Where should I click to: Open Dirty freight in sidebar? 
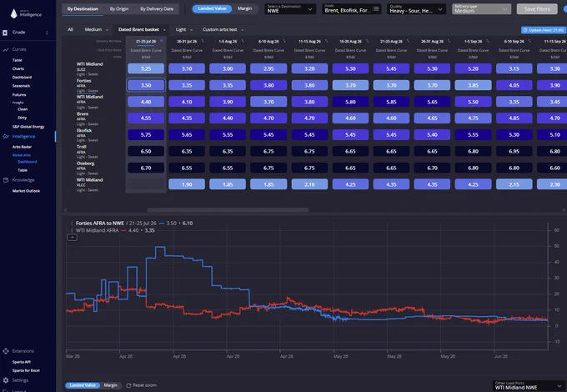(22, 118)
